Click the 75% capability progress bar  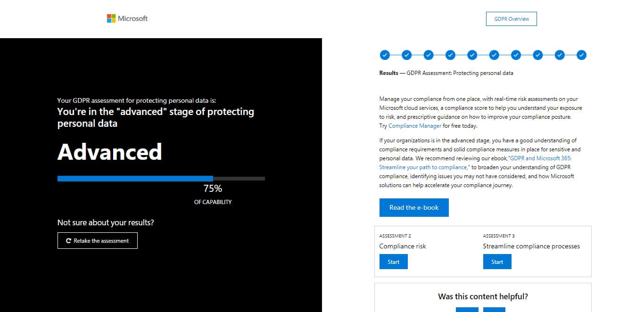coord(161,179)
